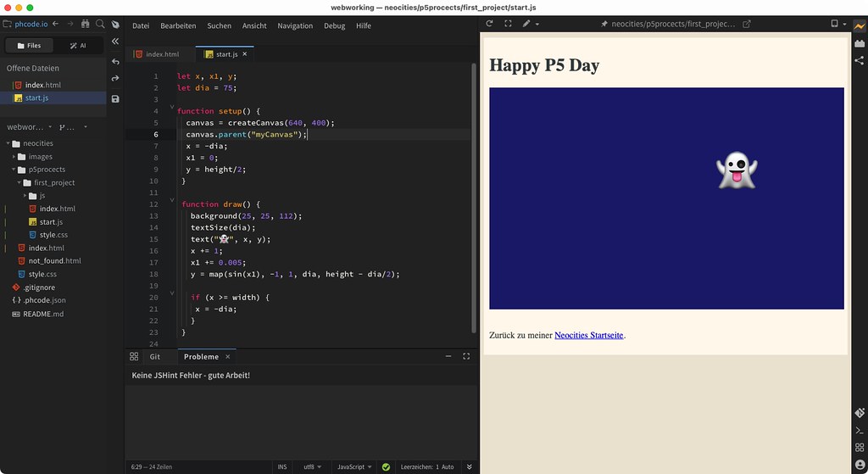868x474 pixels.
Task: Toggle live preview panel lightning icon
Action: (860, 26)
